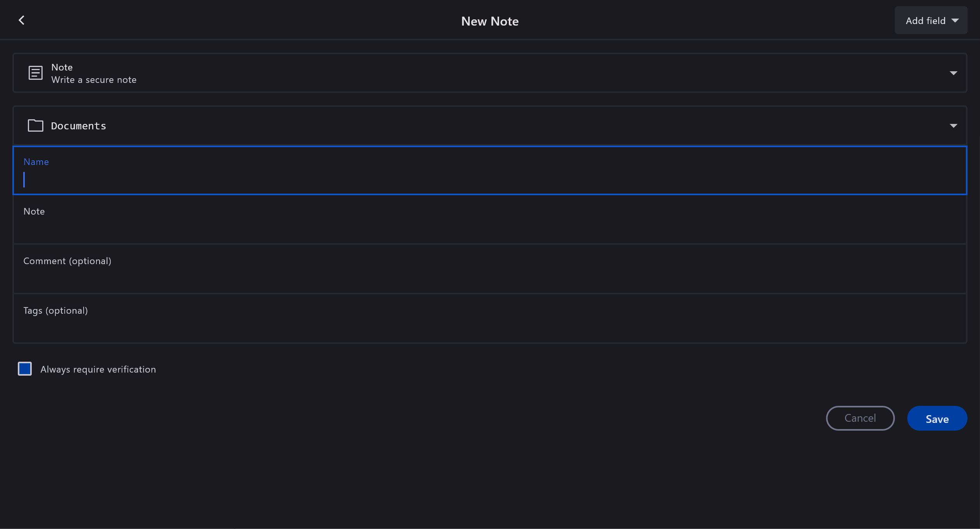
Task: Expand the Note type selector arrow
Action: tap(953, 73)
